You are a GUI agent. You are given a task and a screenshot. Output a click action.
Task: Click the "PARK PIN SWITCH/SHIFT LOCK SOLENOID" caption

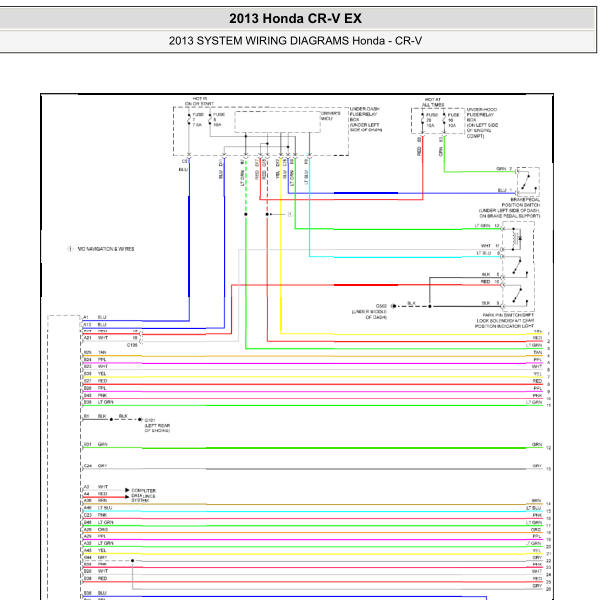click(504, 321)
